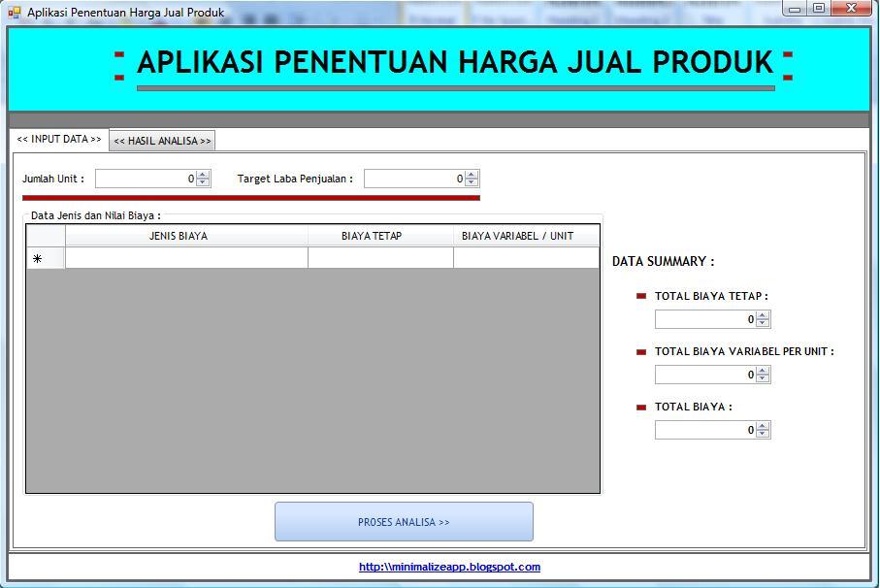The image size is (880, 588).
Task: Click the red marker beside TOTAL BIAYA
Action: (x=640, y=407)
